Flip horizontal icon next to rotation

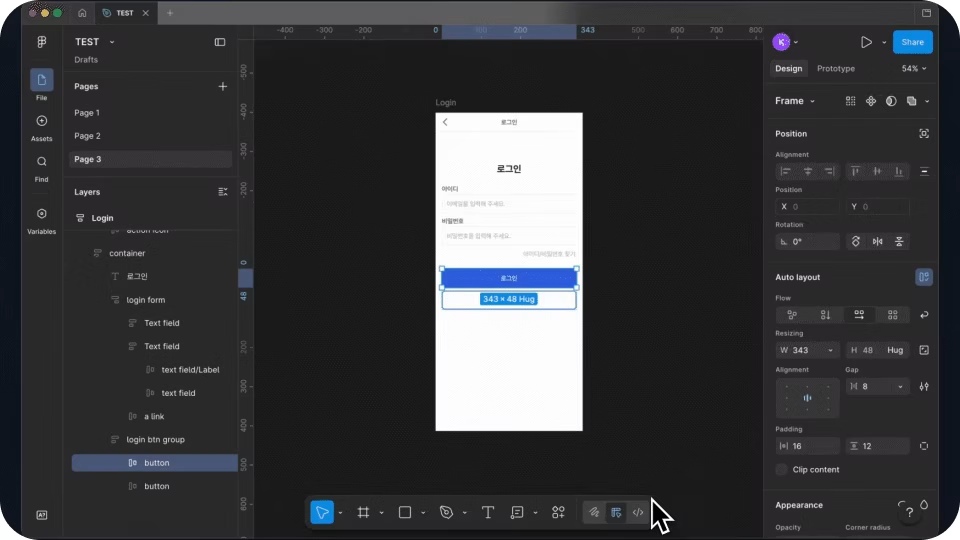(x=877, y=241)
